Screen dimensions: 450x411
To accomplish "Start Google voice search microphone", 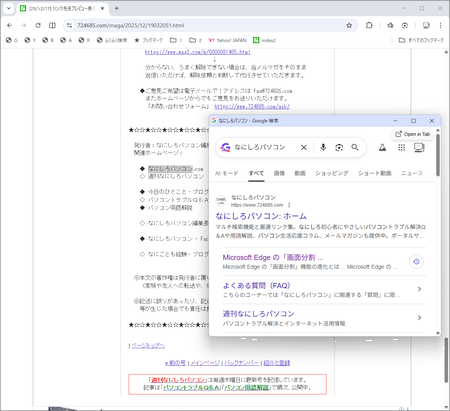I will click(x=323, y=147).
